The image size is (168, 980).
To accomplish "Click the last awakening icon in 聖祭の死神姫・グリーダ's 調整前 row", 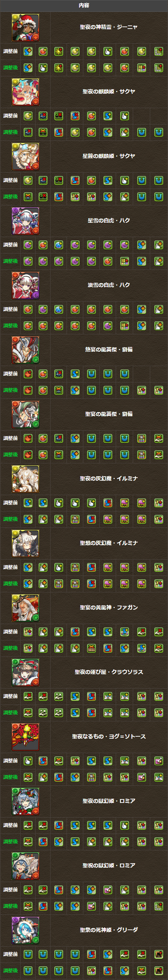I will click(x=159, y=954).
